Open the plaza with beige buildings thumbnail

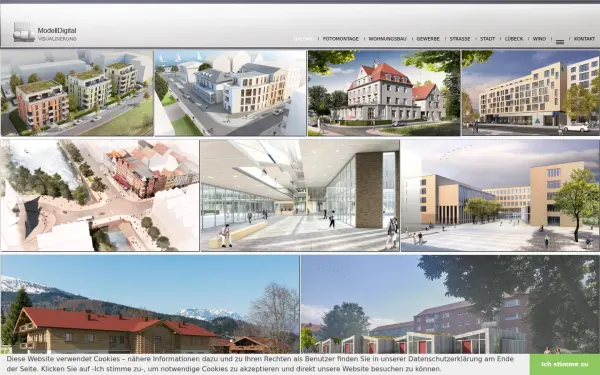(x=500, y=195)
